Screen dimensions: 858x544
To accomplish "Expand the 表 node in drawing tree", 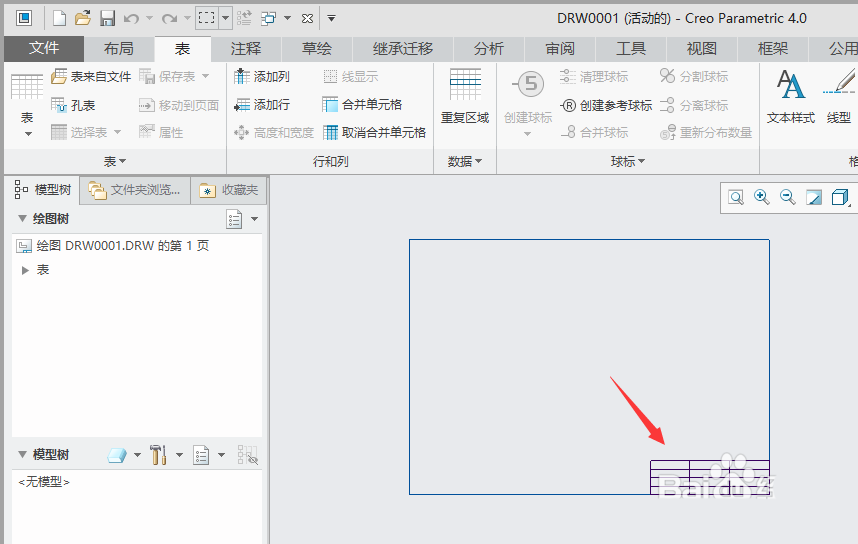I will click(25, 270).
